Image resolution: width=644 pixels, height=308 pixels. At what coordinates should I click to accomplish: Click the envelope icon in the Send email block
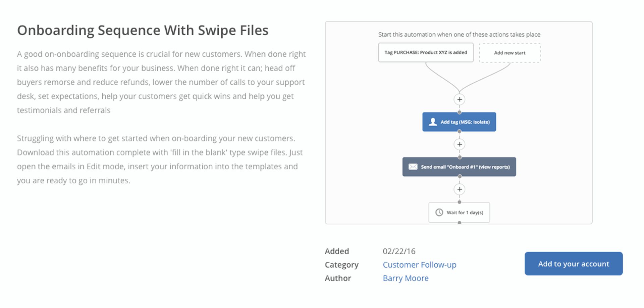tap(413, 167)
